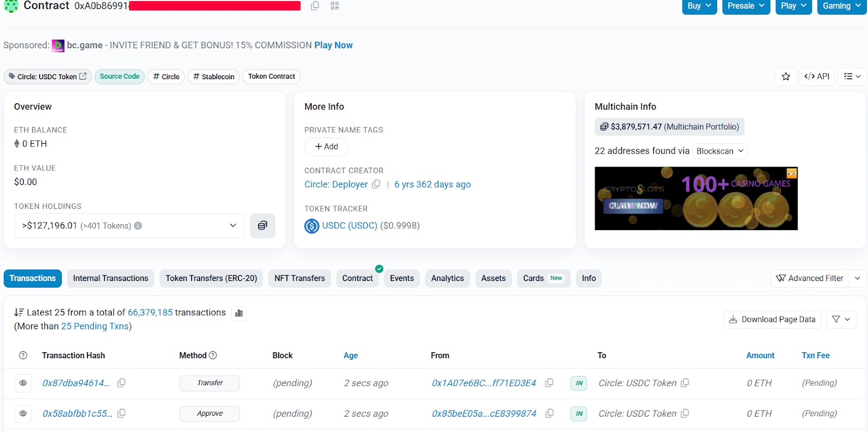This screenshot has height=432, width=868.
Task: Open USDC (USDC) token tracker link
Action: coord(349,226)
